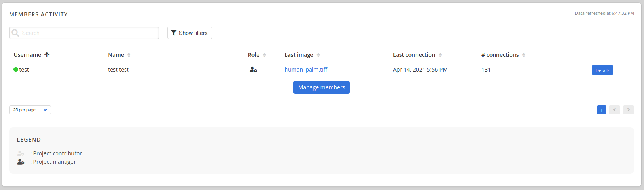Open Details for user test
644x190 pixels.
602,70
